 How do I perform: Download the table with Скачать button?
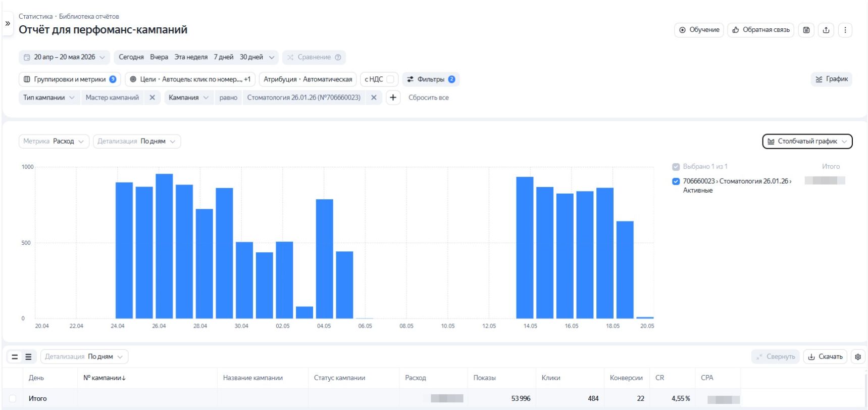tap(825, 356)
